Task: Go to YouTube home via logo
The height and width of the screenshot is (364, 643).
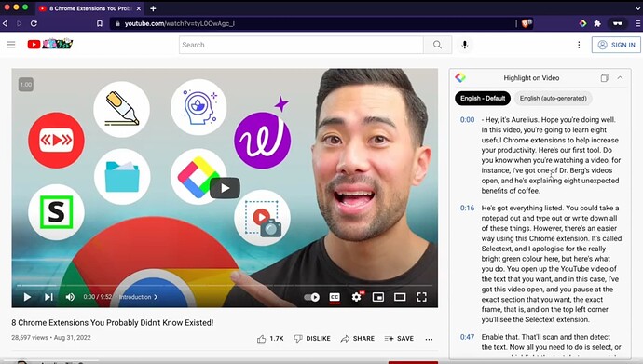Action: pos(50,44)
